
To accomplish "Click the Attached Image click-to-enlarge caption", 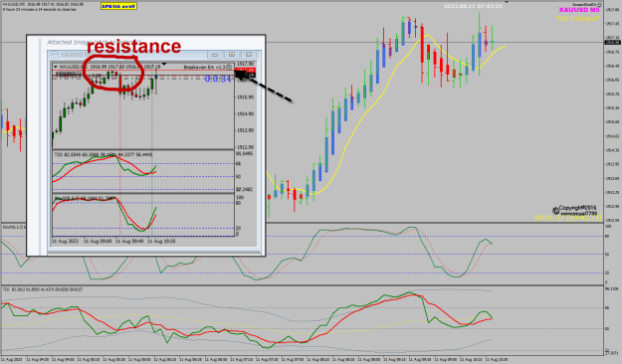I will [x=94, y=42].
